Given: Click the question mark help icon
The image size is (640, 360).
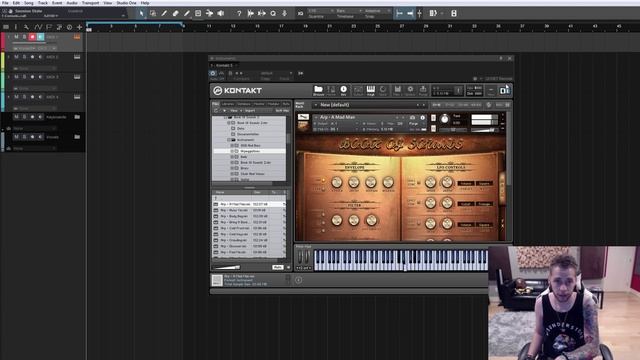Looking at the screenshot, I should coord(239,13).
